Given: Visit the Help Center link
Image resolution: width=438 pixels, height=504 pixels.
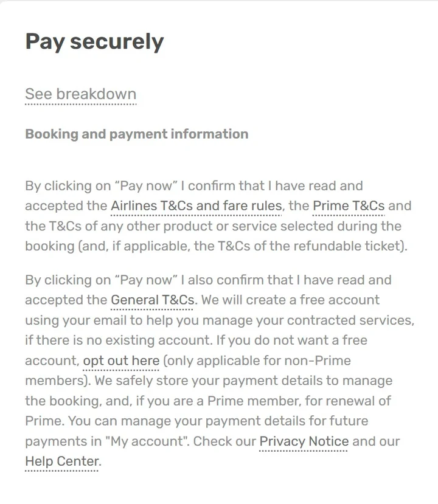Looking at the screenshot, I should point(61,461).
